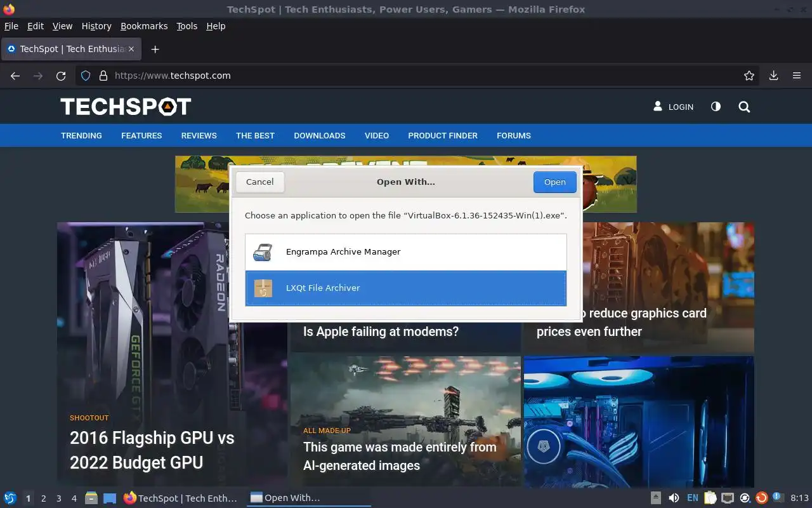This screenshot has width=812, height=508.
Task: Click the 8:13 panel clock
Action: click(799, 498)
